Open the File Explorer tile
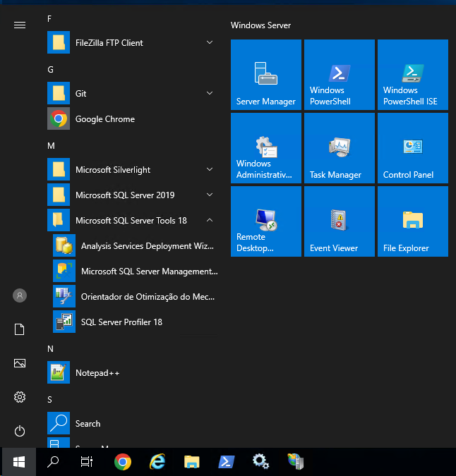The width and height of the screenshot is (456, 476). click(413, 221)
